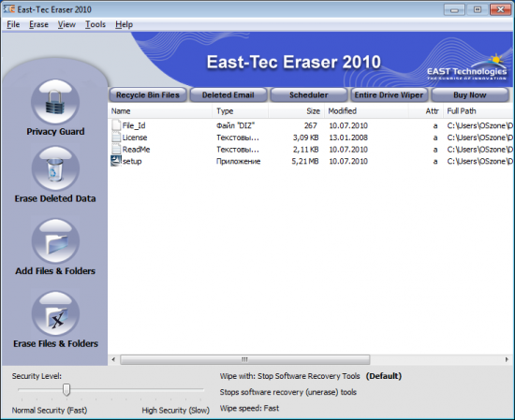Viewport: 515px width, 420px height.
Task: Open the Tools menu
Action: coord(96,24)
